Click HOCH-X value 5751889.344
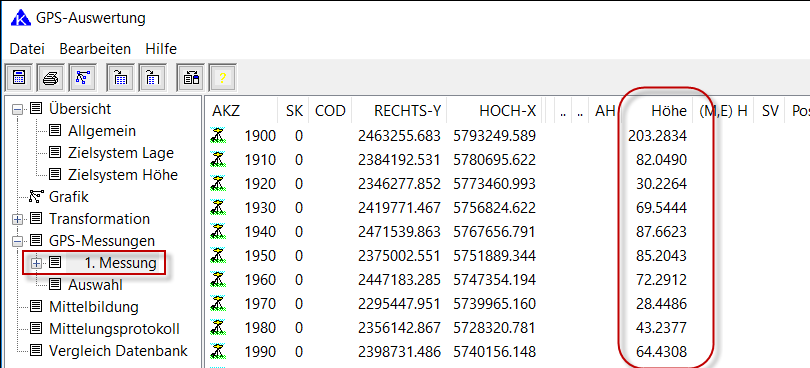The image size is (810, 368). pos(495,256)
